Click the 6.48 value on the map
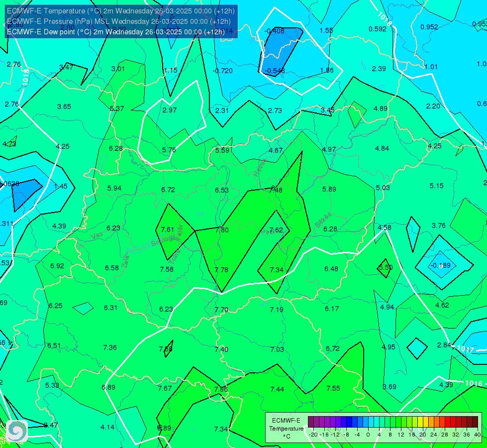This screenshot has height=448, width=487. click(331, 269)
